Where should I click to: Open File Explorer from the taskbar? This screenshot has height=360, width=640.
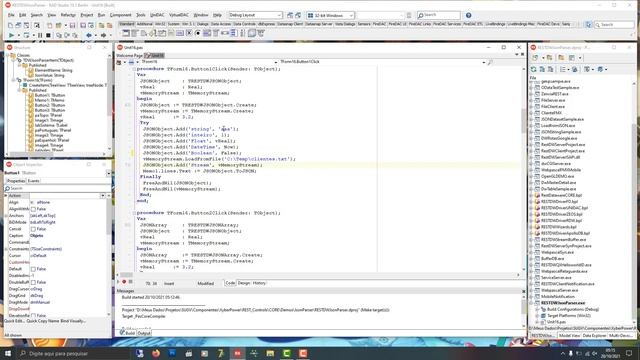click(270, 353)
